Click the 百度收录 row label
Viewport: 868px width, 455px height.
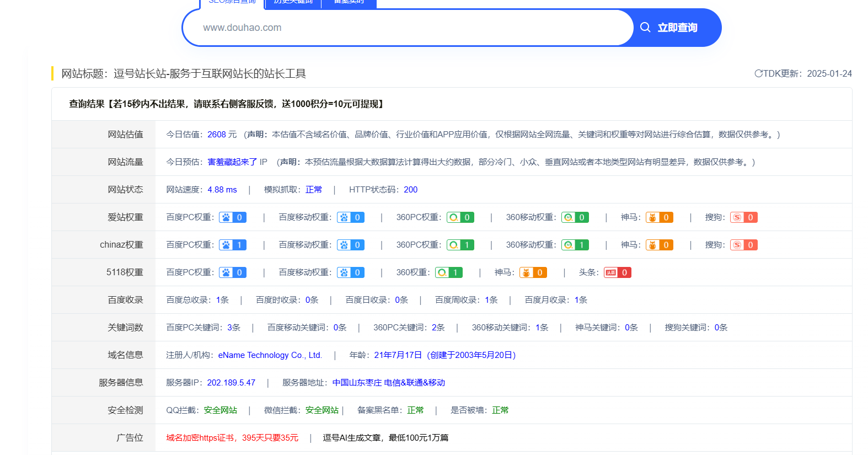[125, 300]
